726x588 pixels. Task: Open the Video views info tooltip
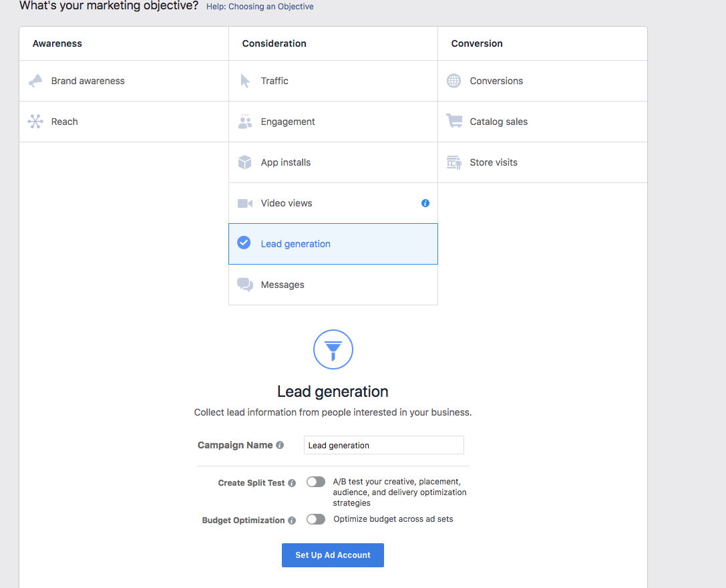coord(425,203)
